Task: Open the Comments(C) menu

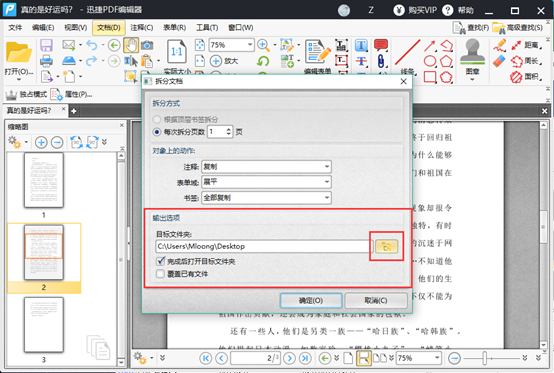Action: coord(142,28)
